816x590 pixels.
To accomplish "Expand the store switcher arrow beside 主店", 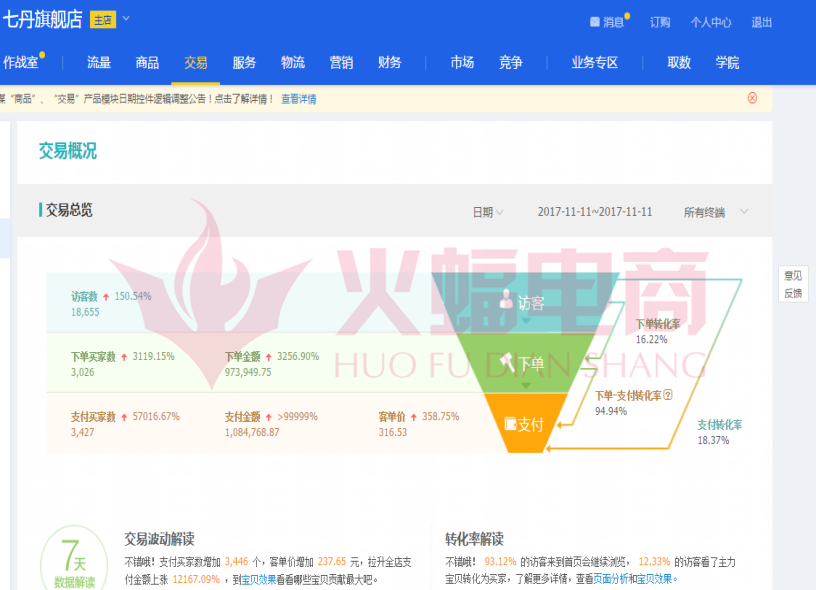I will pos(126,19).
